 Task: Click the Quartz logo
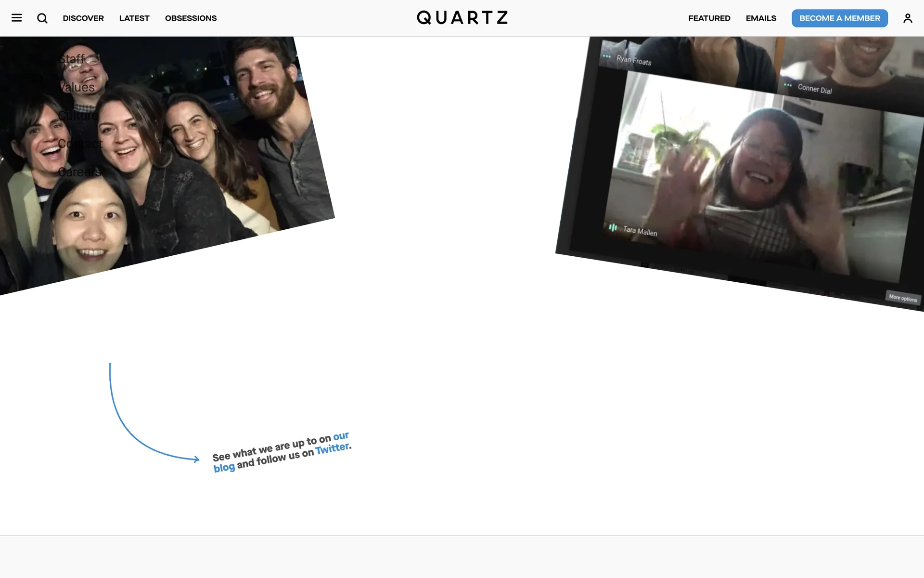click(462, 18)
